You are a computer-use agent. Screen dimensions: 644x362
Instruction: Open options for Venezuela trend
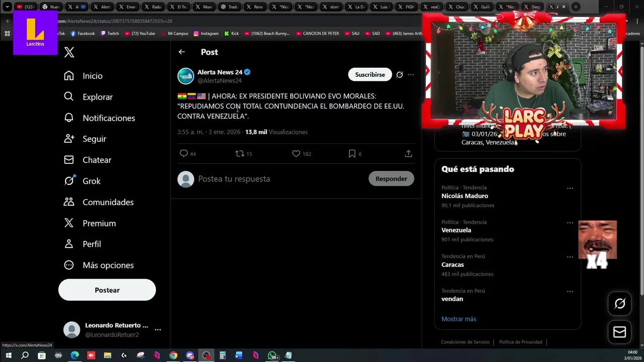click(x=570, y=223)
